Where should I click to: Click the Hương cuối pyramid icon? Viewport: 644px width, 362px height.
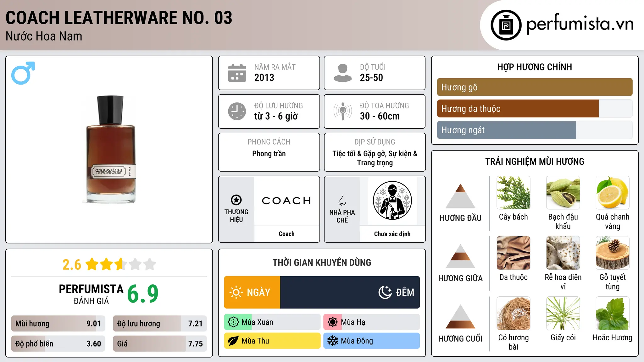[x=460, y=316]
